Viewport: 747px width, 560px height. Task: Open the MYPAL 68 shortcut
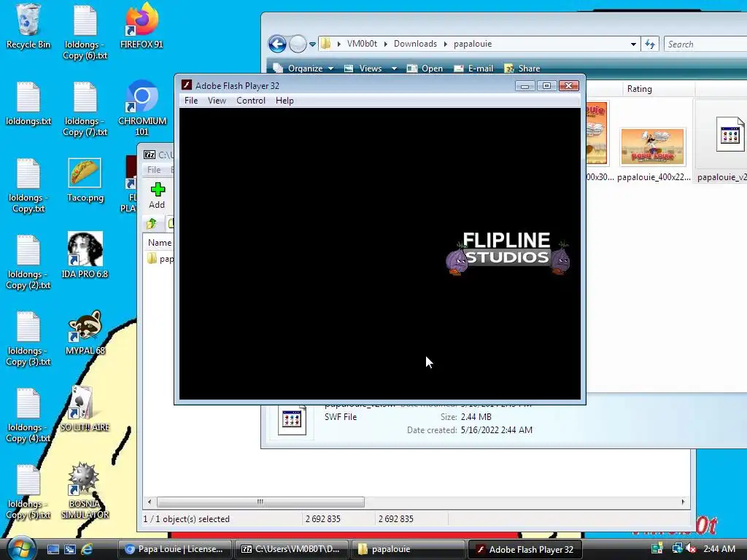click(85, 332)
